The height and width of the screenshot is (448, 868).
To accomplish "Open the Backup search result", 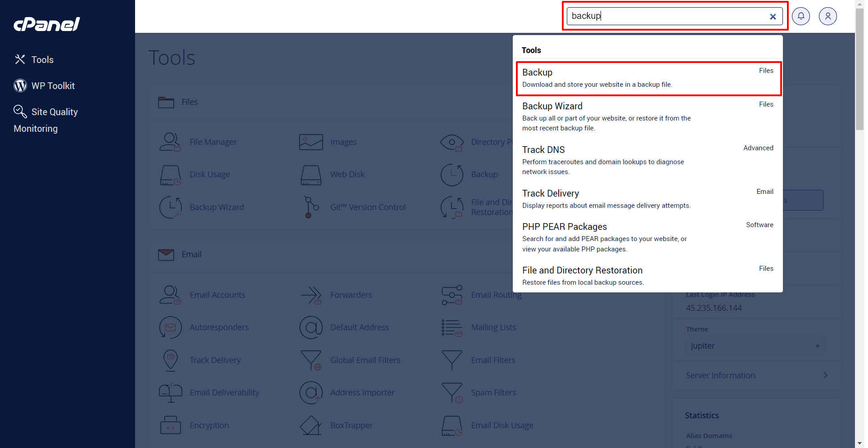I will (x=648, y=77).
